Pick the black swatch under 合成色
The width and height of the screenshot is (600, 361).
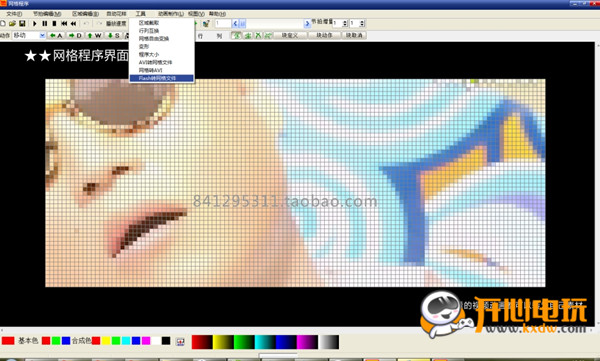166,341
